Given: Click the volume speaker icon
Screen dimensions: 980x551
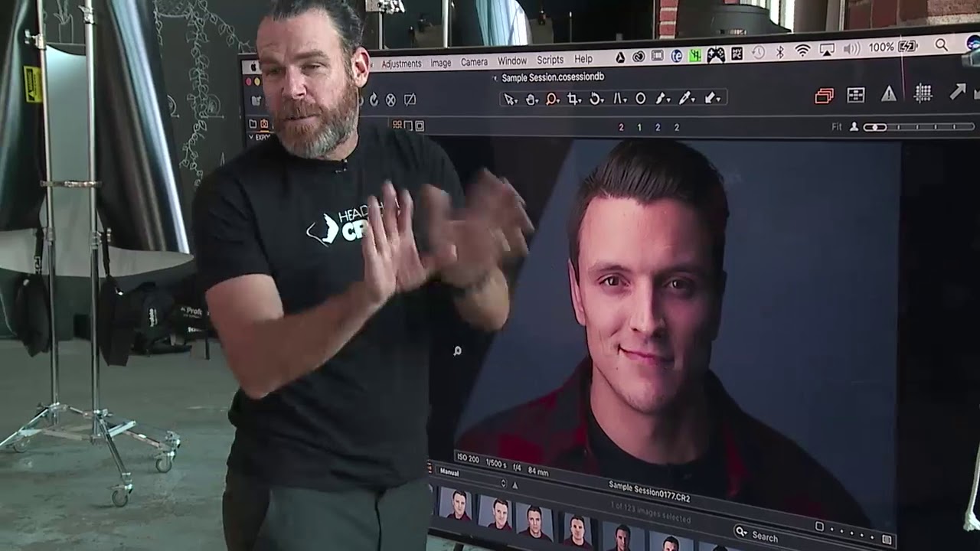Looking at the screenshot, I should click(x=851, y=48).
